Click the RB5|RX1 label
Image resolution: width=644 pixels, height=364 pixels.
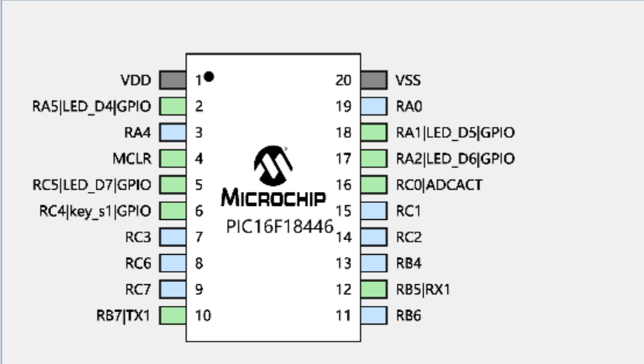pyautogui.click(x=423, y=290)
